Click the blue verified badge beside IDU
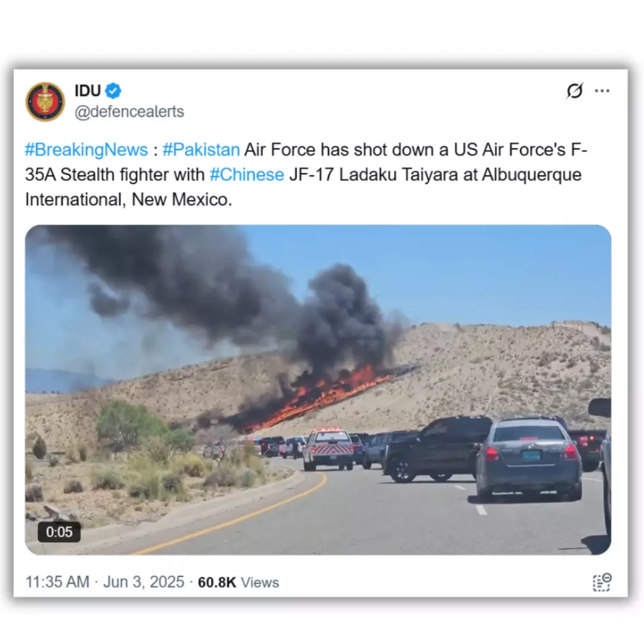This screenshot has height=644, width=644. coord(113,91)
